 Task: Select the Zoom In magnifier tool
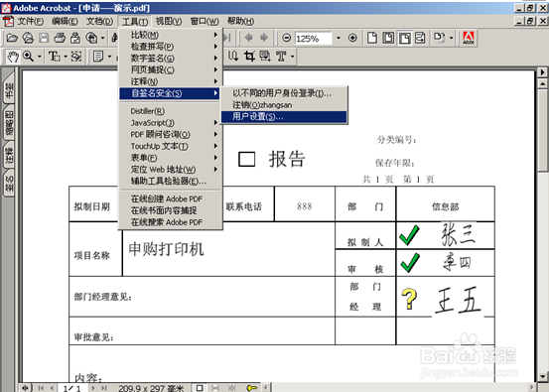click(x=28, y=56)
